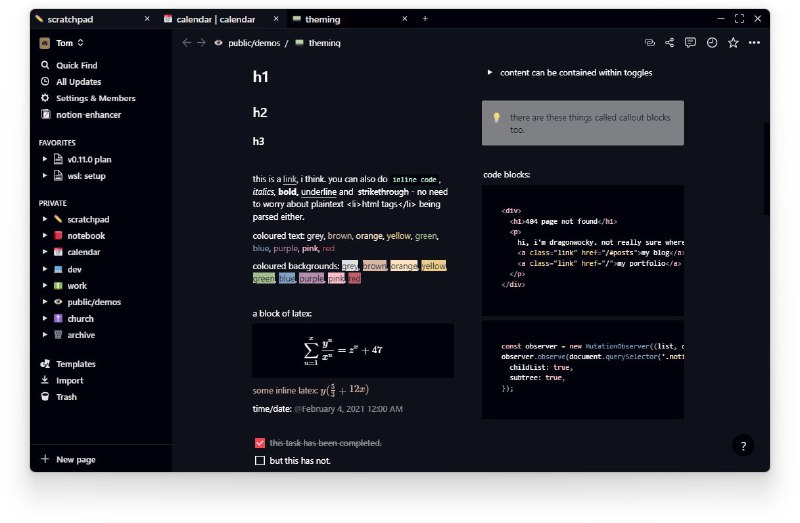Open a new tab with plus button

click(x=425, y=18)
